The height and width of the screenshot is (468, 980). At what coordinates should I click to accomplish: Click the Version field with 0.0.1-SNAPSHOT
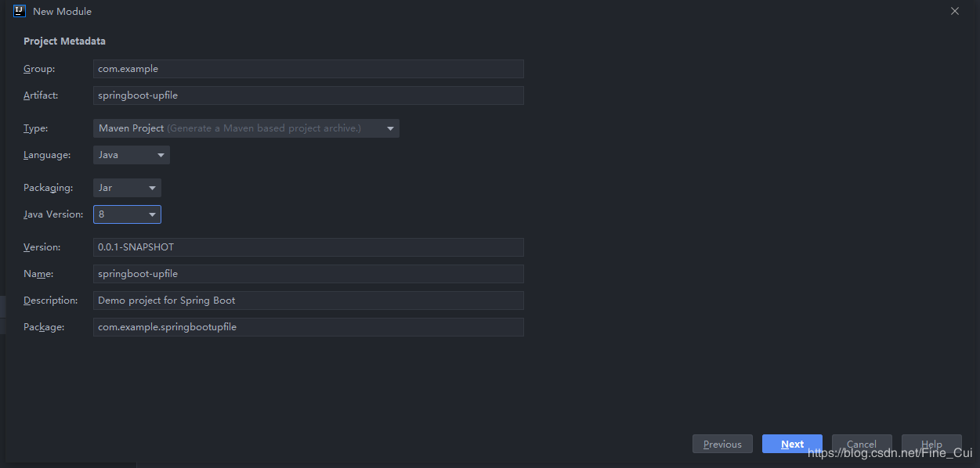308,247
